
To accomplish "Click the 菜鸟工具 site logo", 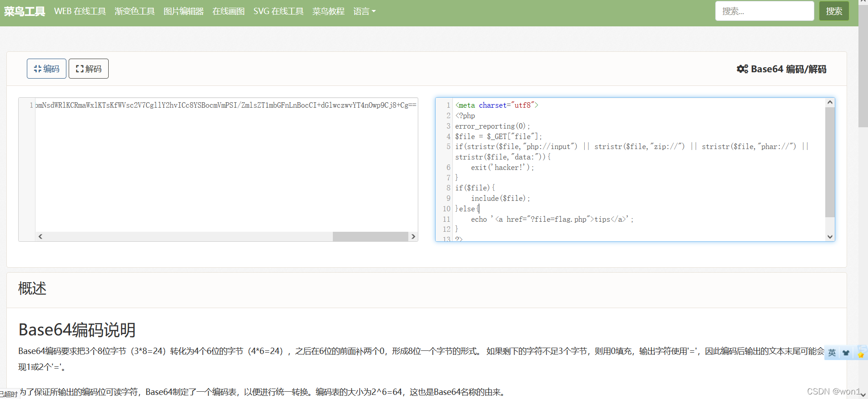I will pyautogui.click(x=25, y=11).
